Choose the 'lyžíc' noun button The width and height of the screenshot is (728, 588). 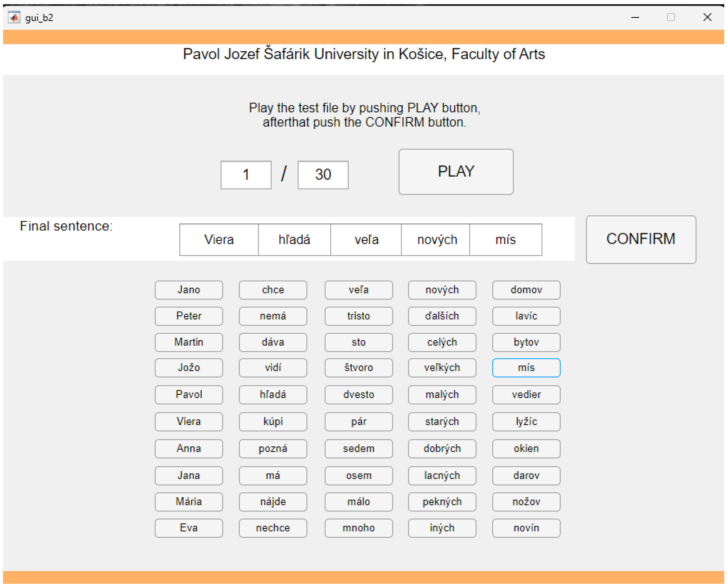click(x=526, y=422)
